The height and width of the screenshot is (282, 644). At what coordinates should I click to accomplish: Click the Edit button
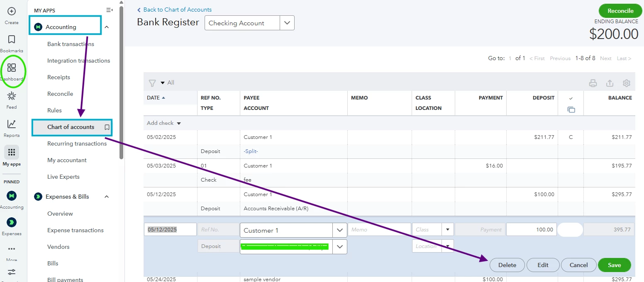tap(543, 265)
